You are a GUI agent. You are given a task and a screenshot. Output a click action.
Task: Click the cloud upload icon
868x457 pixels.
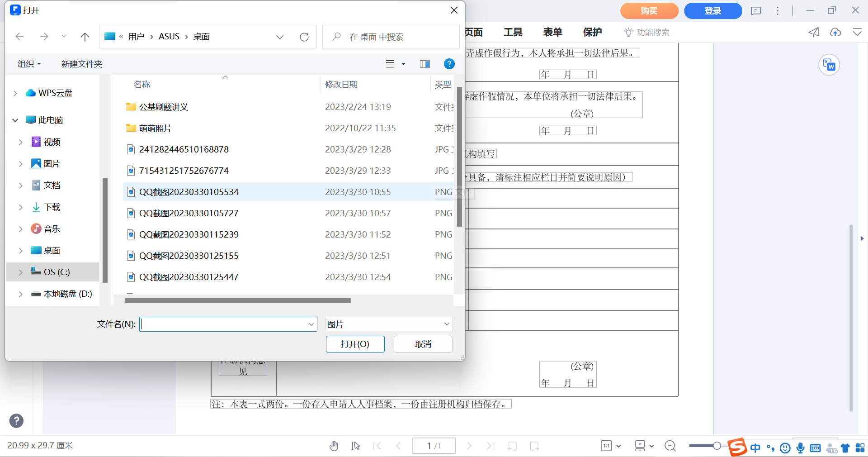(835, 32)
